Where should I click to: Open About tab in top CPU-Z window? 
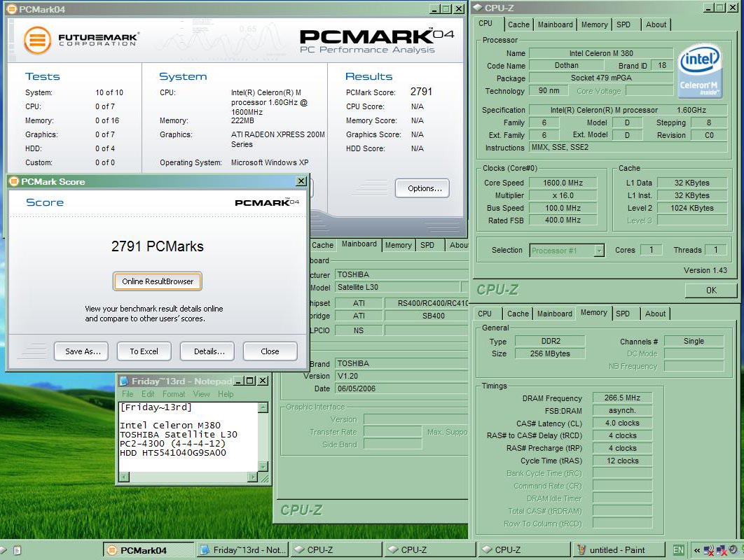(x=656, y=24)
